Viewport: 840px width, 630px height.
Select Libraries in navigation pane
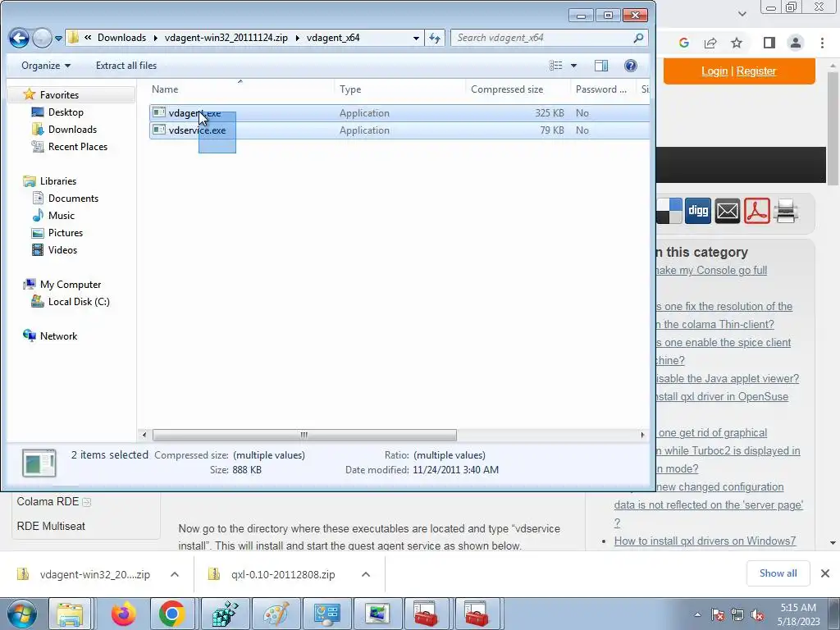[x=58, y=181]
